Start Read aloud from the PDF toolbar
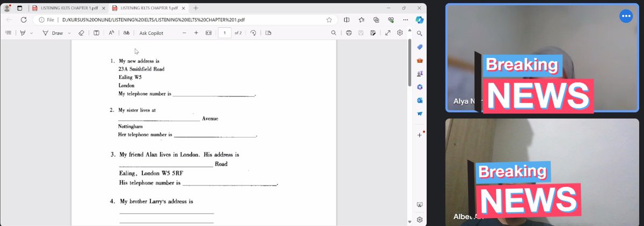Image resolution: width=644 pixels, height=226 pixels. (x=111, y=33)
